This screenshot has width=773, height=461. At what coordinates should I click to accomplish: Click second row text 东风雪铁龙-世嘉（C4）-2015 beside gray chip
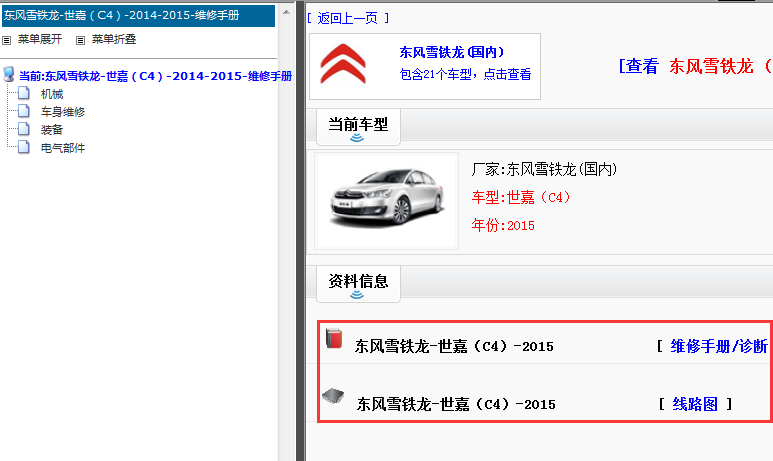pyautogui.click(x=456, y=404)
